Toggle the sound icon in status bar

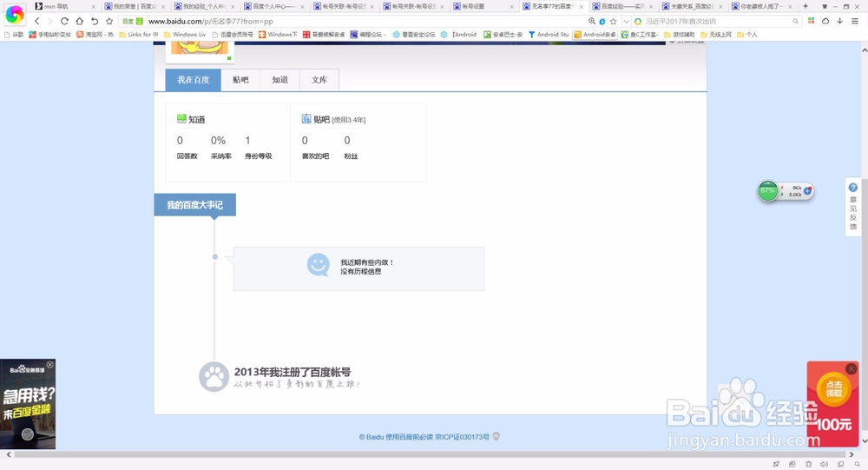(x=825, y=464)
